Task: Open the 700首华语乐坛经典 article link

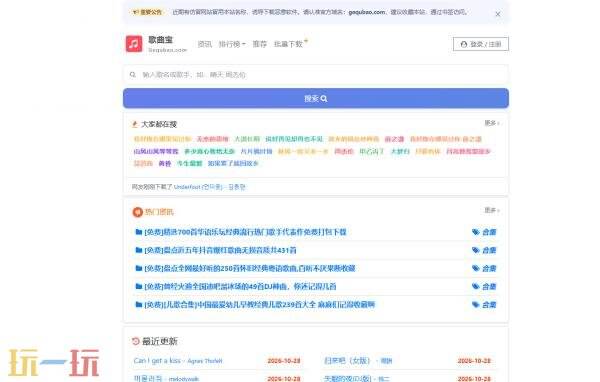Action: click(x=245, y=232)
